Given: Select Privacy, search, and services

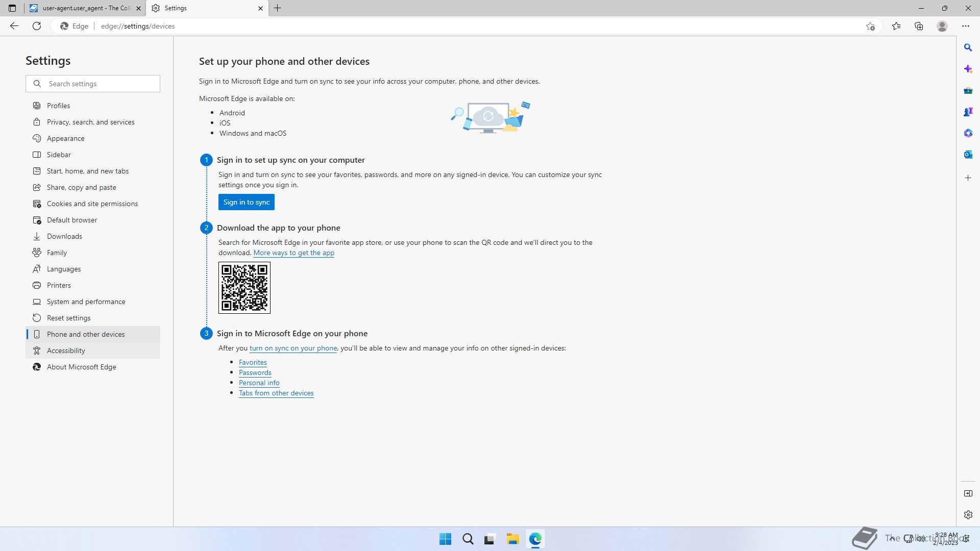Looking at the screenshot, I should pyautogui.click(x=90, y=122).
